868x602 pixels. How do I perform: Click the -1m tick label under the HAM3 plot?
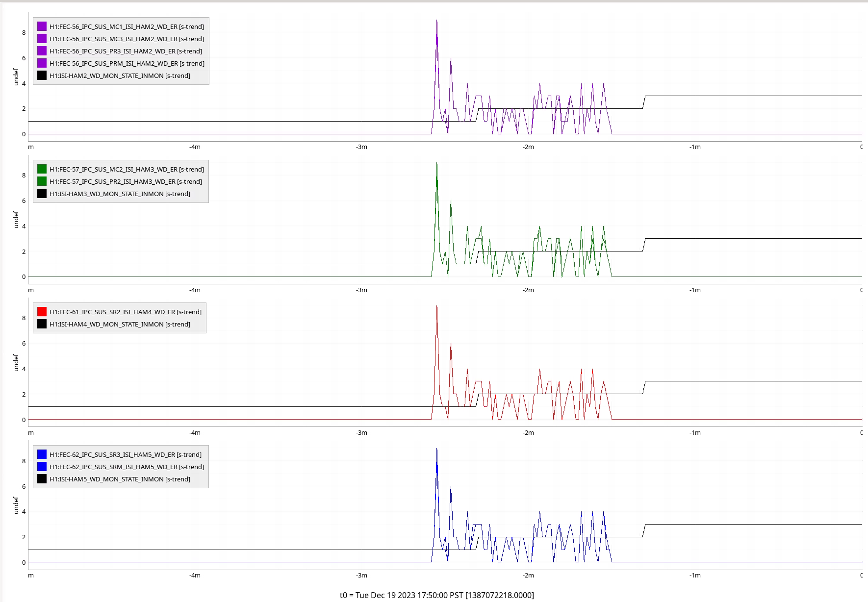[695, 290]
